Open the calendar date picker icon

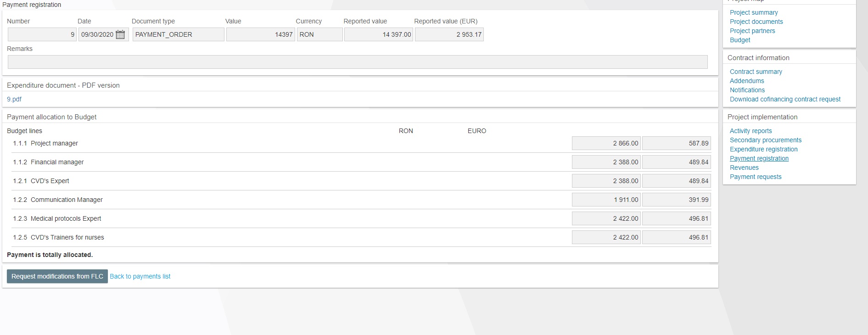pyautogui.click(x=120, y=35)
